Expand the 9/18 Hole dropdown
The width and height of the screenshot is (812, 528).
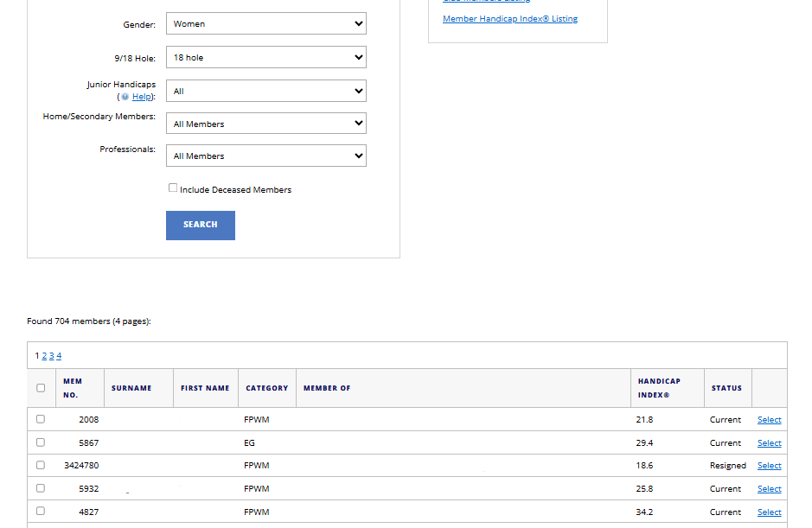(265, 58)
